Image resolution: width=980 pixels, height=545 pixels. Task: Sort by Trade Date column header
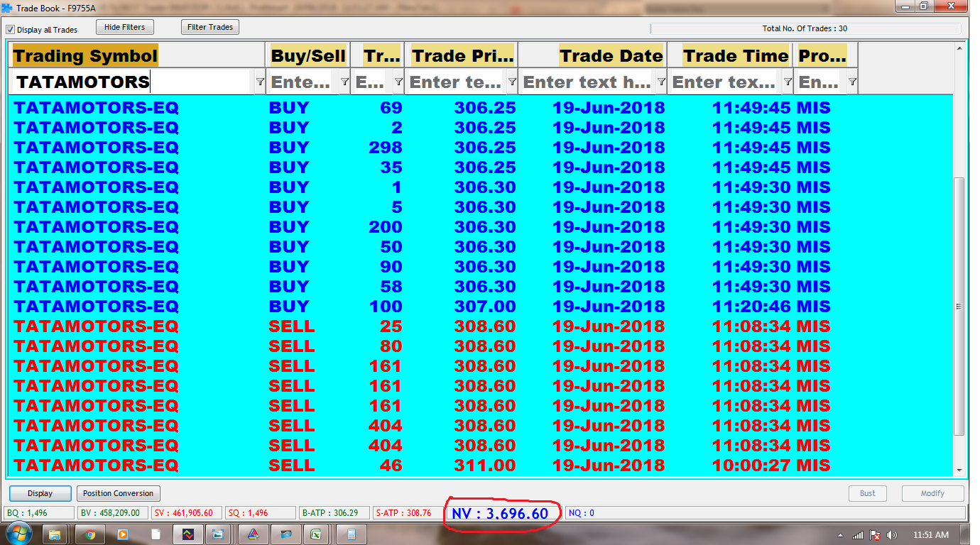pyautogui.click(x=592, y=55)
